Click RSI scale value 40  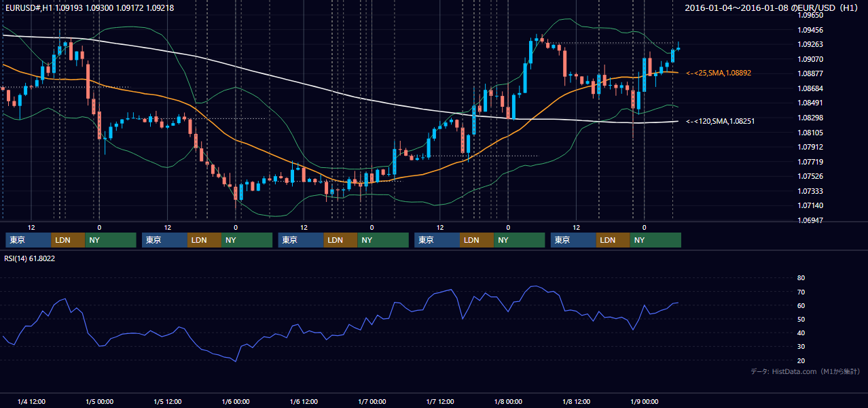tap(801, 333)
